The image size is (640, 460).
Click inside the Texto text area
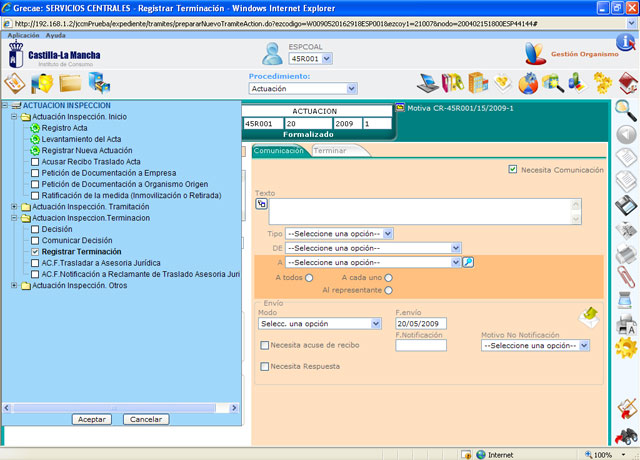point(420,212)
